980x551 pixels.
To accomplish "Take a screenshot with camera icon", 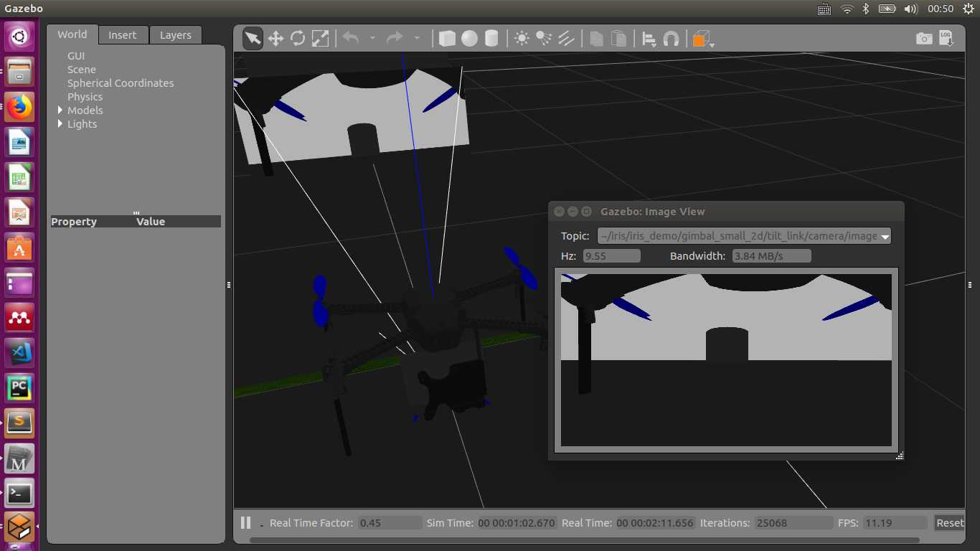I will (924, 39).
